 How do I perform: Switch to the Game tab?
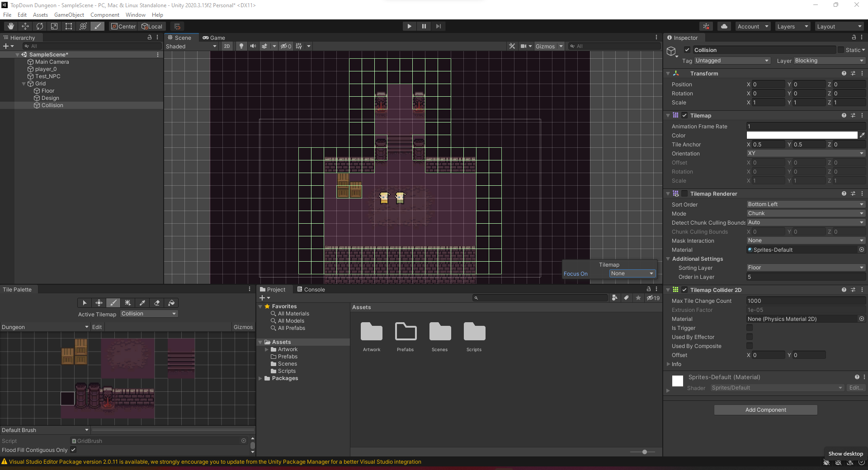[x=214, y=38]
